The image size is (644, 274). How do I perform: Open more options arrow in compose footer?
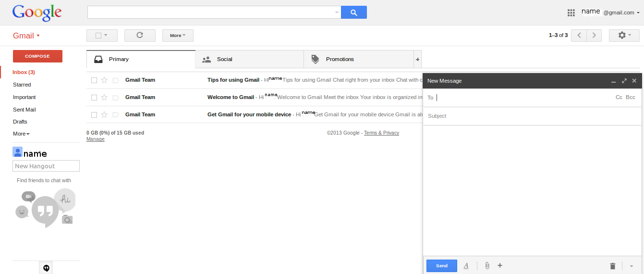[631, 266]
